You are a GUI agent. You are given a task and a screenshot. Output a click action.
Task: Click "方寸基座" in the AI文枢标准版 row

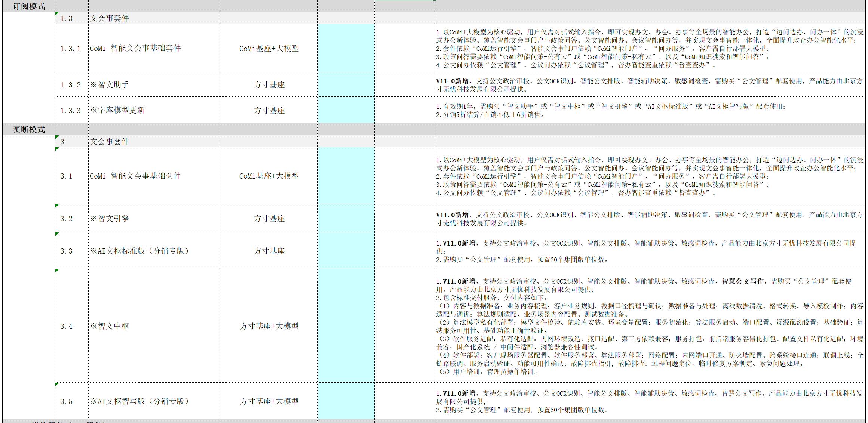269,251
